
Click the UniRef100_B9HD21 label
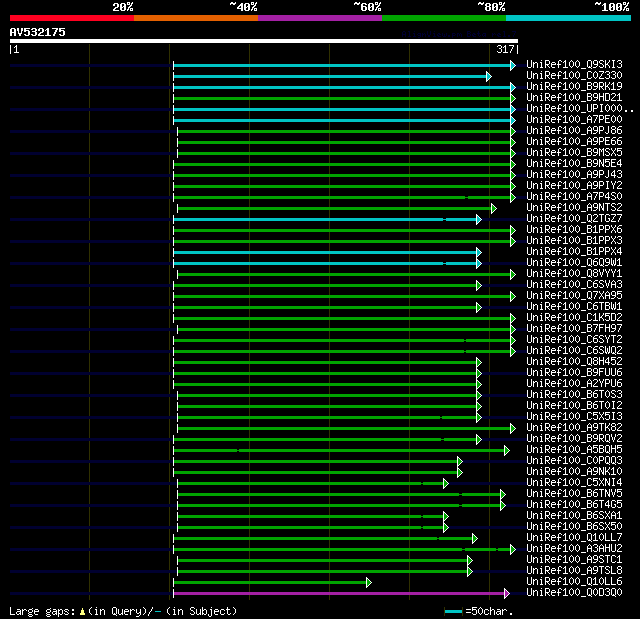[x=574, y=98]
